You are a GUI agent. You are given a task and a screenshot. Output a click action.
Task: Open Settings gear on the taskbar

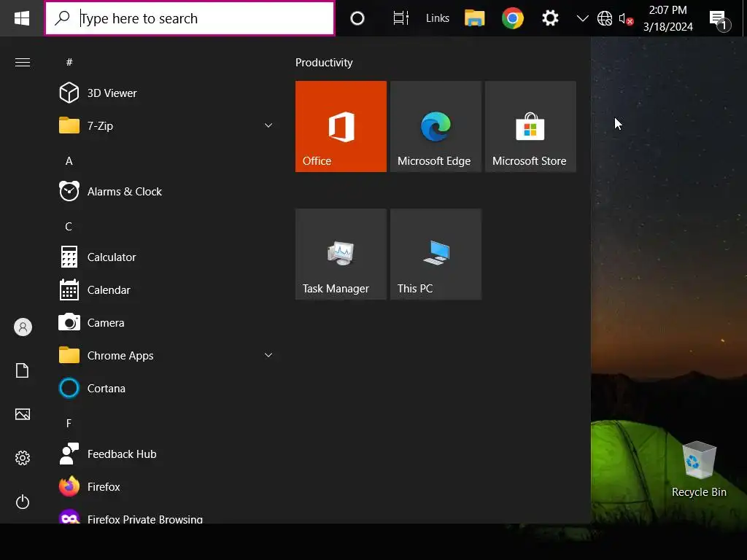[550, 18]
